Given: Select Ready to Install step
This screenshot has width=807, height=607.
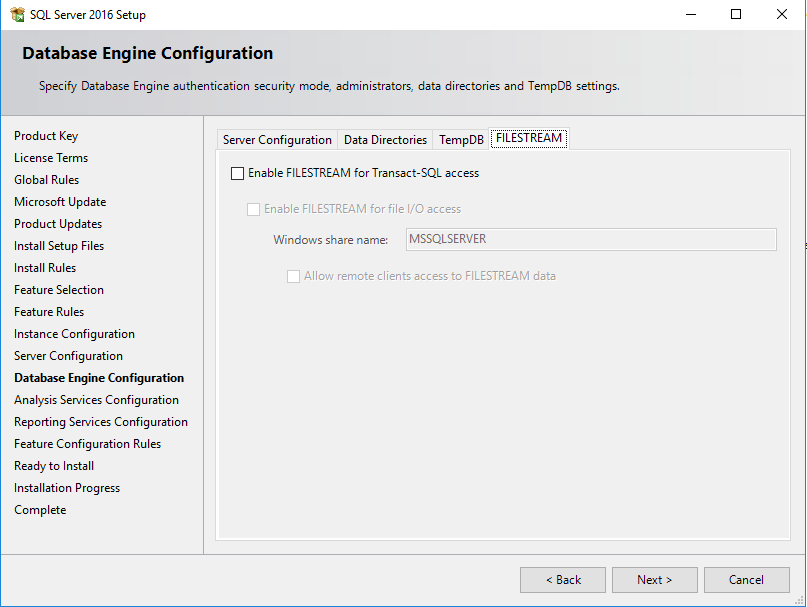Looking at the screenshot, I should point(54,466).
